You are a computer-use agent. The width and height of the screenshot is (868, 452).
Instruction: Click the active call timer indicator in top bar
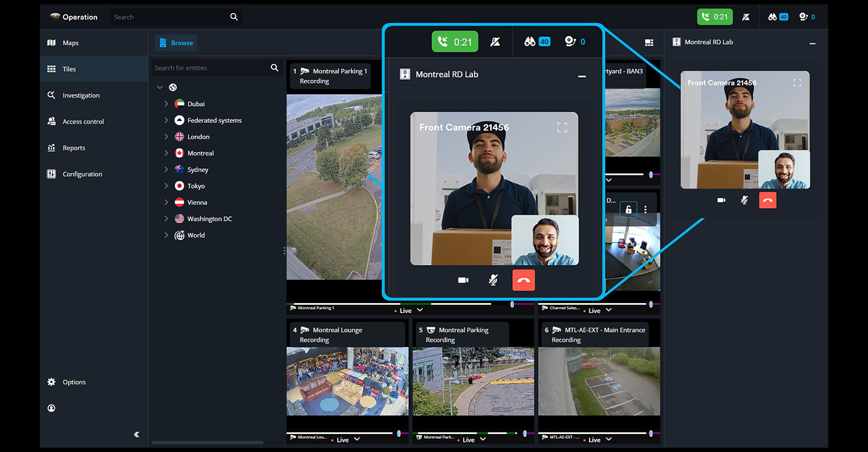point(714,17)
